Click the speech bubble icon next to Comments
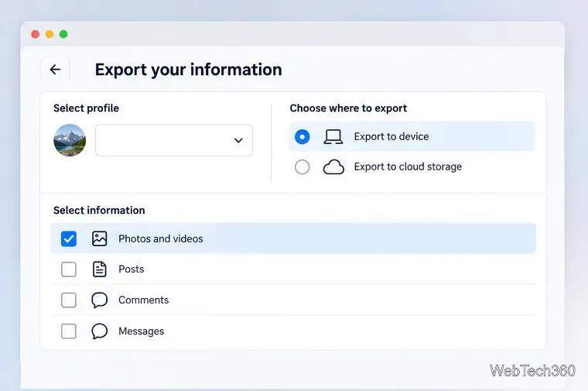This screenshot has width=588, height=391. click(x=99, y=300)
